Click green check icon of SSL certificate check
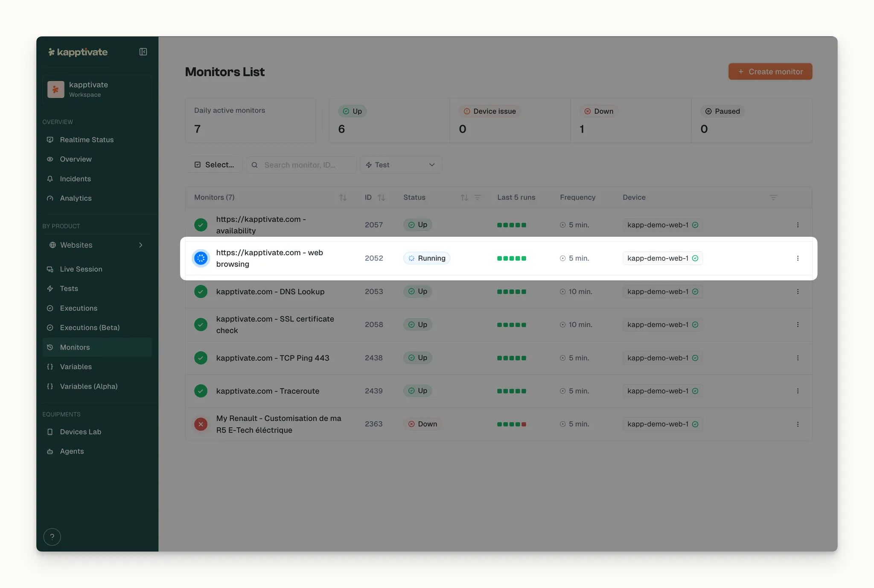Image resolution: width=874 pixels, height=588 pixels. [201, 325]
